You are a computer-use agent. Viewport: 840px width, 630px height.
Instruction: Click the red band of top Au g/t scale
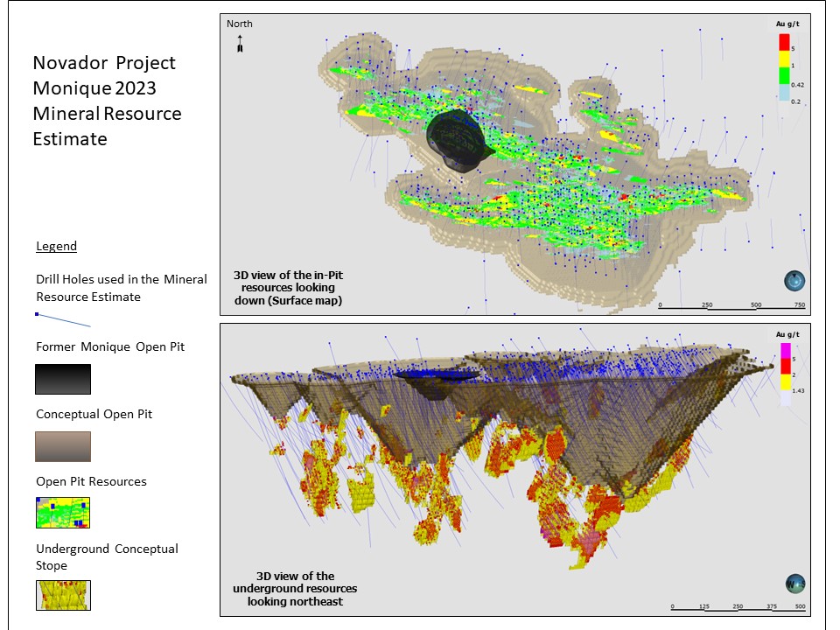(x=784, y=42)
